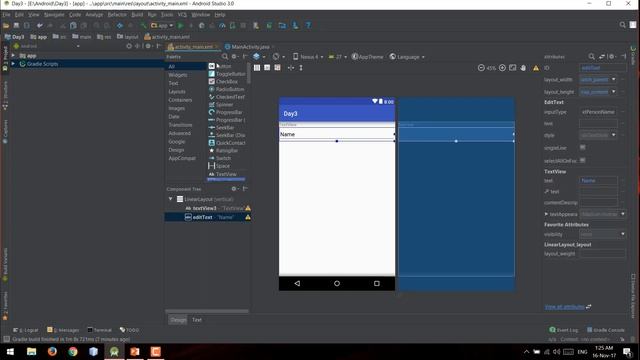Open Attributes panel gear settings

611,56
